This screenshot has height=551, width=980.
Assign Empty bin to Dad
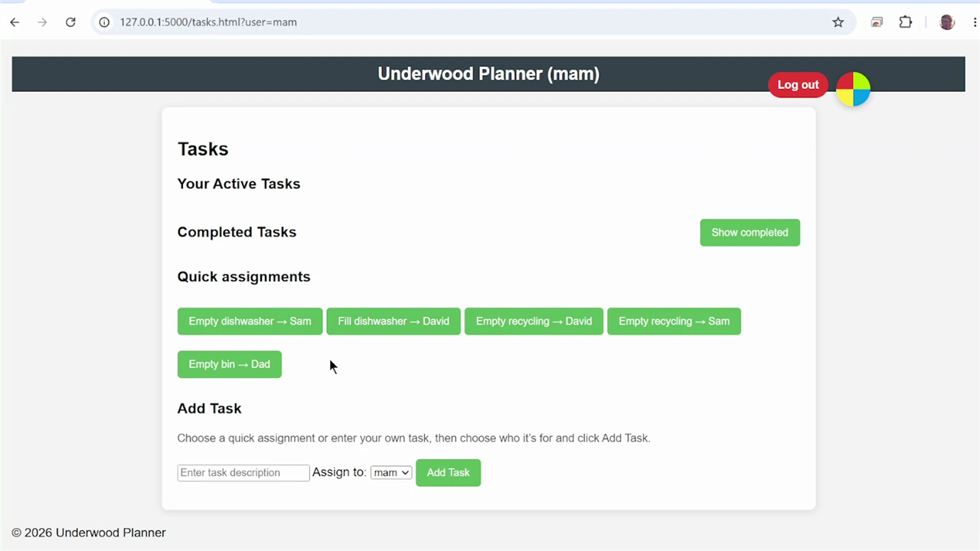point(230,364)
